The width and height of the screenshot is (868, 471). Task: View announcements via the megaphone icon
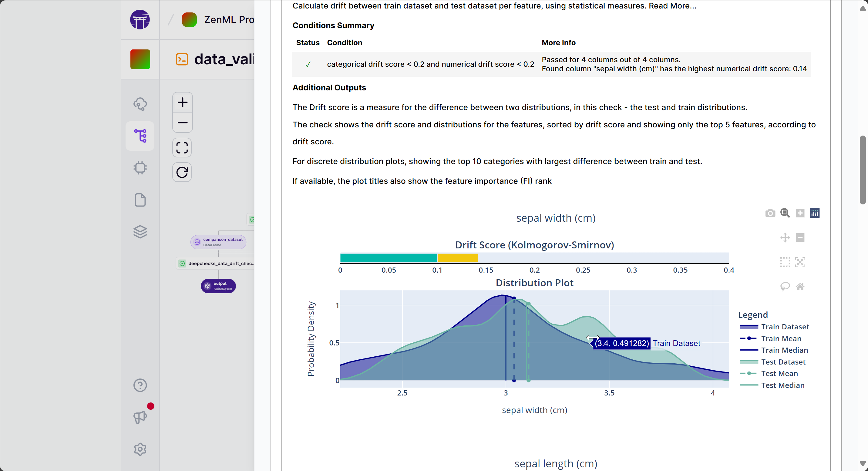(140, 417)
